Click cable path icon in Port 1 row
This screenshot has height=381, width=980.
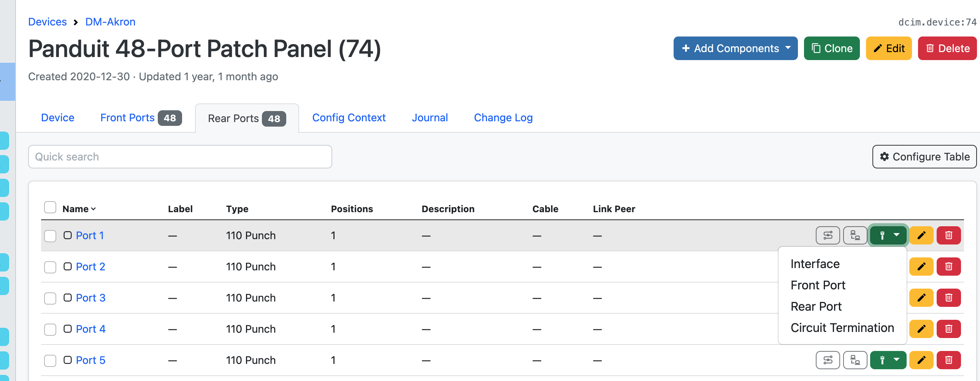(x=855, y=236)
